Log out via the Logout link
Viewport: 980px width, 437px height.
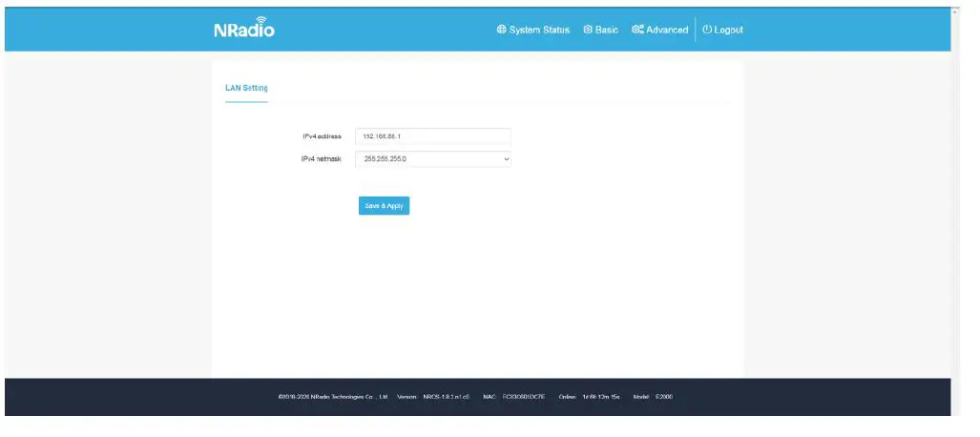tap(722, 30)
